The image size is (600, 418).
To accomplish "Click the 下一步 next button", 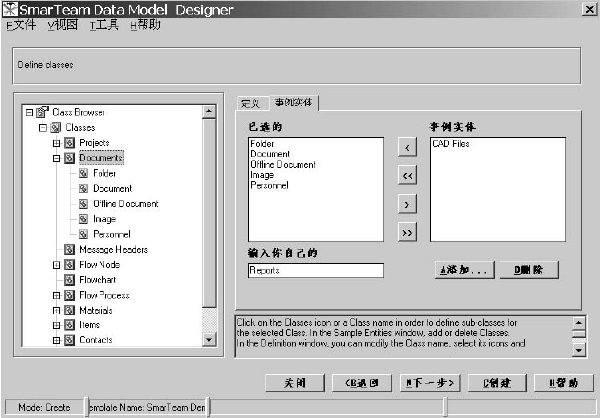I will point(430,383).
